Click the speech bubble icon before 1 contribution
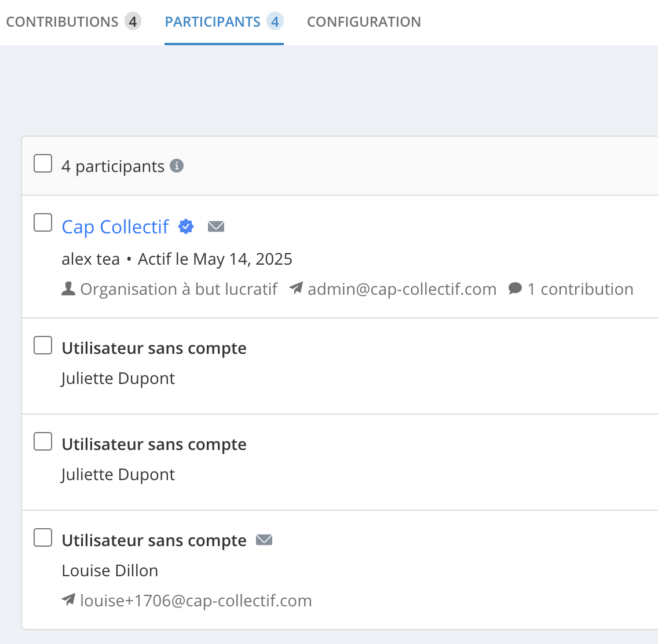Viewport: 658px width, 644px height. point(515,288)
